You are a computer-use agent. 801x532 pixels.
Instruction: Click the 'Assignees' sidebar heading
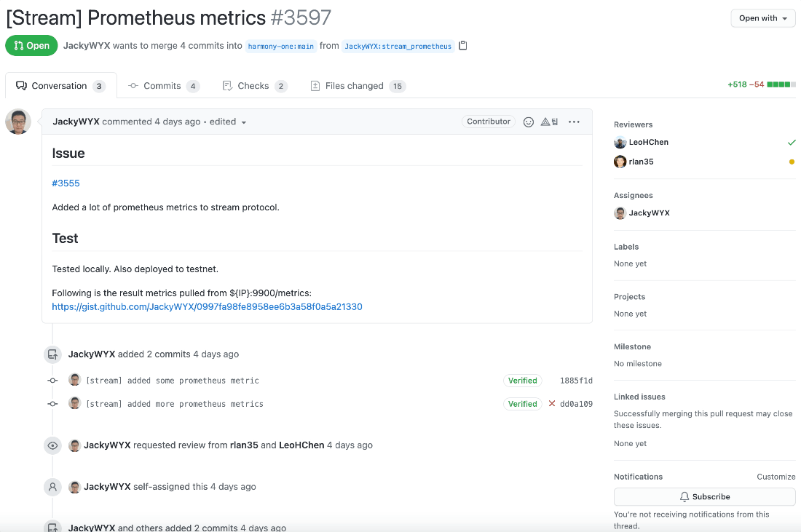coord(634,196)
